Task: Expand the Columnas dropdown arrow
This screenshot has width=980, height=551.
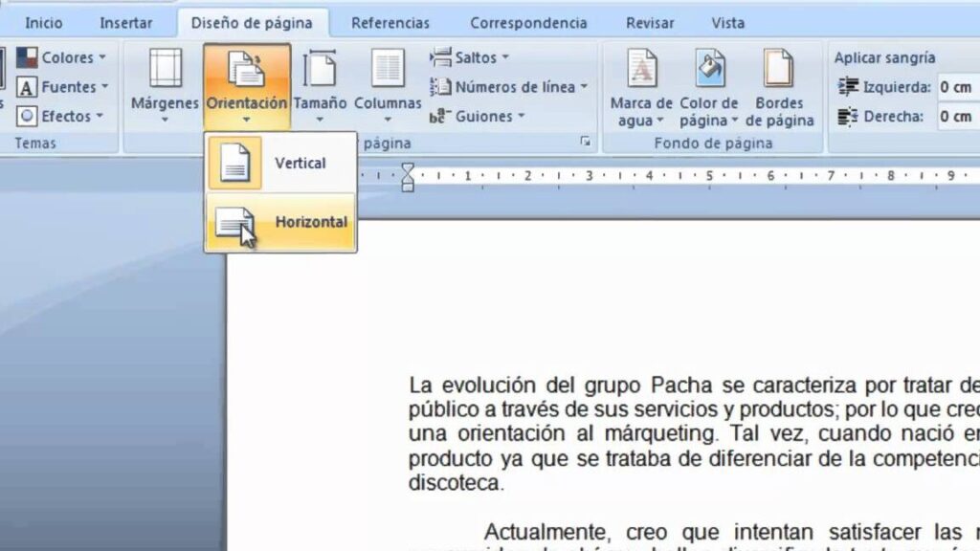Action: [x=388, y=120]
